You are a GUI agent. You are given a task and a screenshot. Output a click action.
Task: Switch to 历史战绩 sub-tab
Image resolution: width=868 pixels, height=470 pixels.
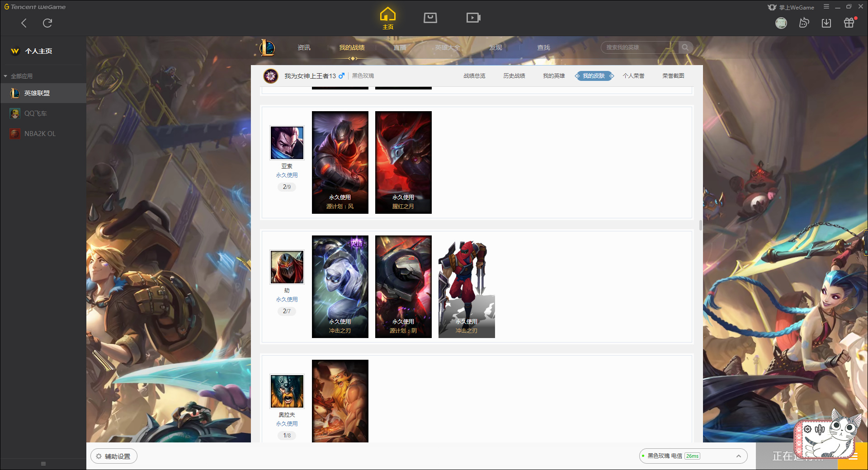[514, 76]
